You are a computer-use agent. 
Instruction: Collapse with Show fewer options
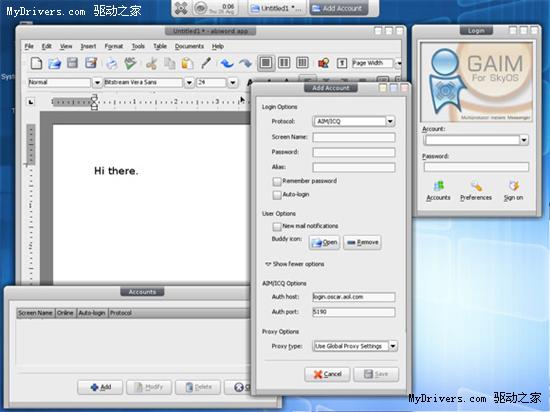coord(295,264)
